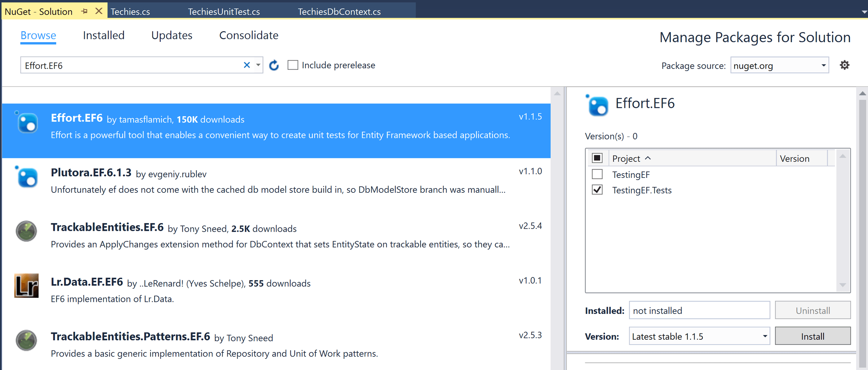The height and width of the screenshot is (370, 868).
Task: Toggle Include prerelease checkbox
Action: click(x=293, y=65)
